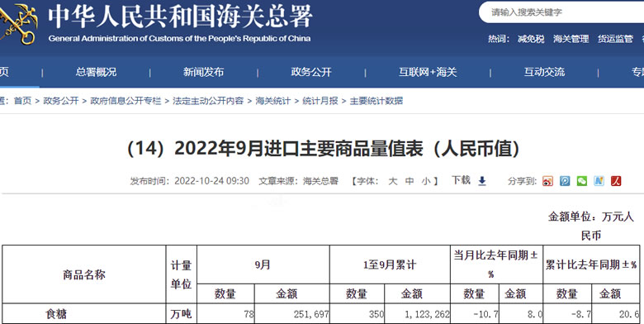
Task: Share via the blue P share icon
Action: (565, 181)
